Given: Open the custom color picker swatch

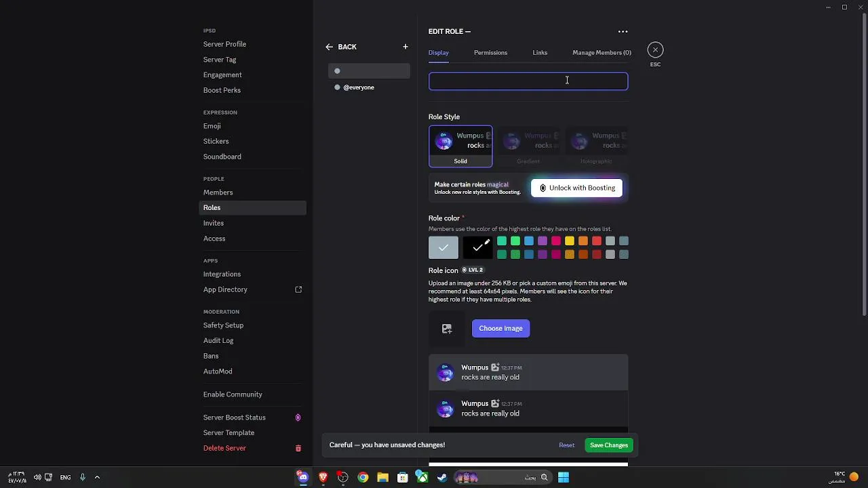Looking at the screenshot, I should [x=477, y=247].
